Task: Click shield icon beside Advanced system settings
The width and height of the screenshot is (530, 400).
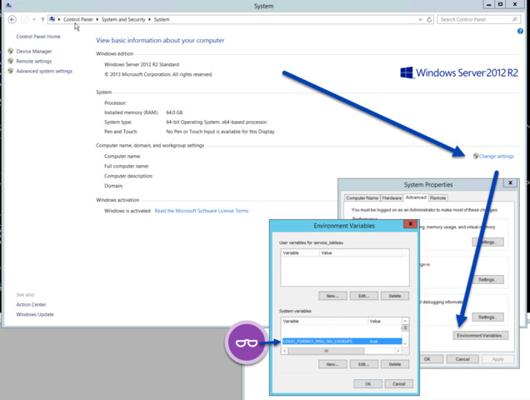Action: pyautogui.click(x=11, y=71)
